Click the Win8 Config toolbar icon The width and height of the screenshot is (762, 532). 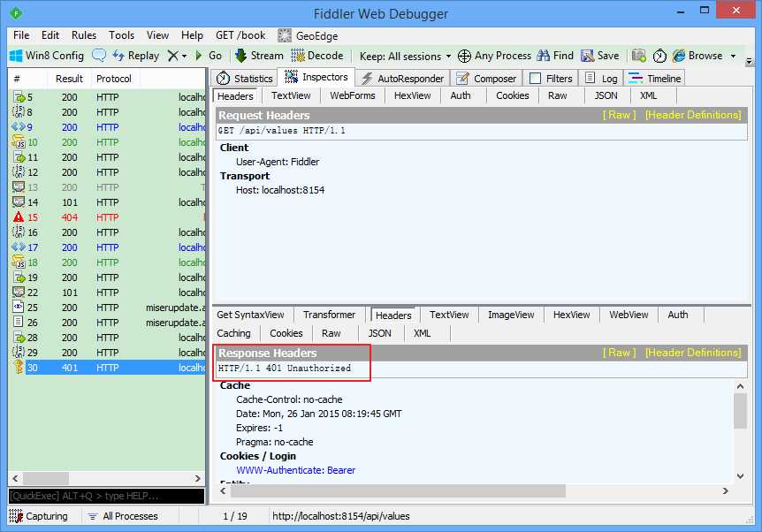tap(16, 56)
